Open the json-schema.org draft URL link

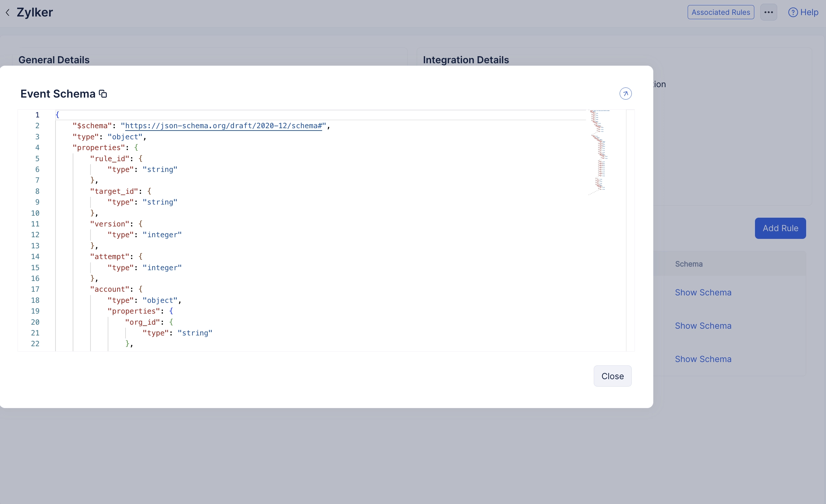coord(223,126)
